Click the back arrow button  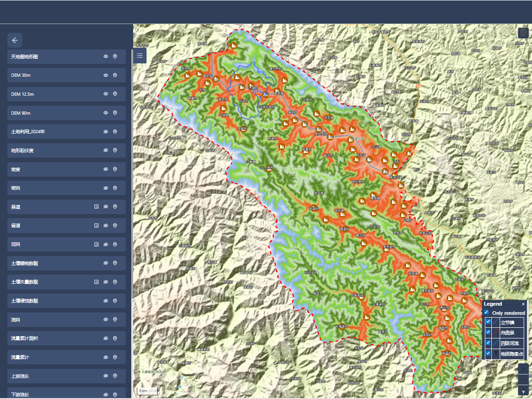pyautogui.click(x=15, y=40)
